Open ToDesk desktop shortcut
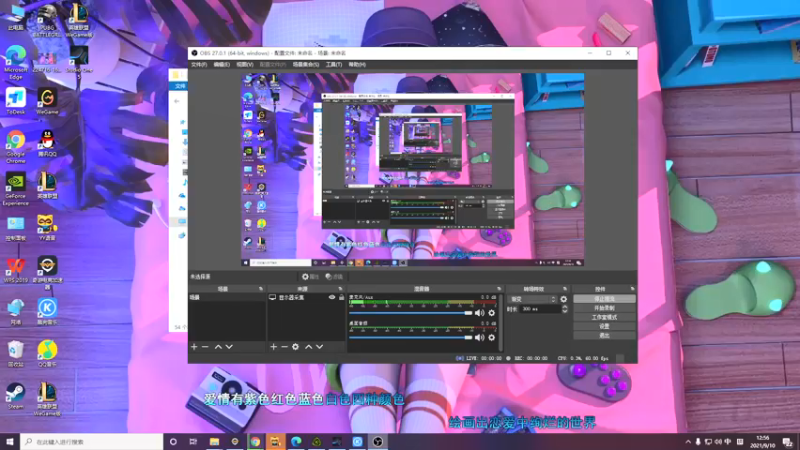 point(16,101)
